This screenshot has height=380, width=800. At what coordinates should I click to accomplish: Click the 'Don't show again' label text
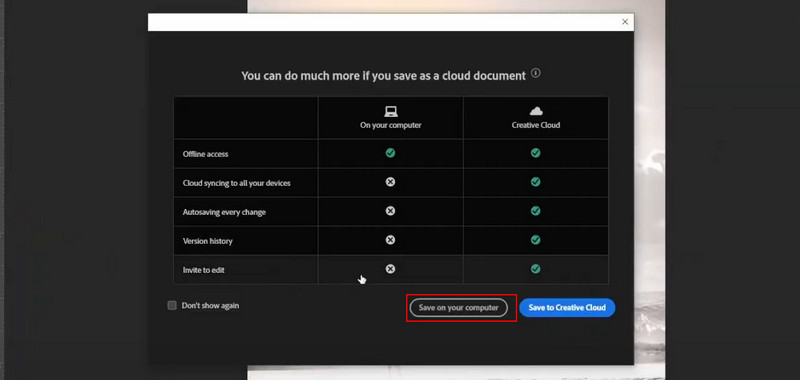click(210, 306)
